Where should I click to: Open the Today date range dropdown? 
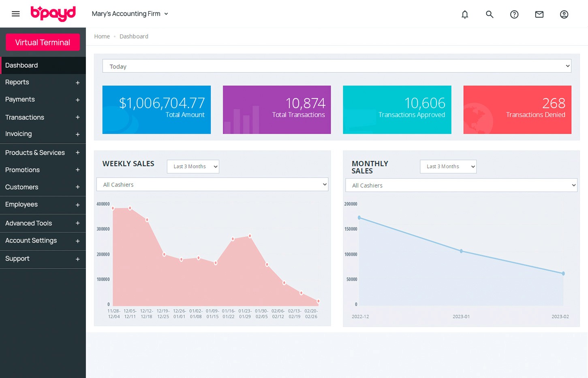tap(337, 66)
